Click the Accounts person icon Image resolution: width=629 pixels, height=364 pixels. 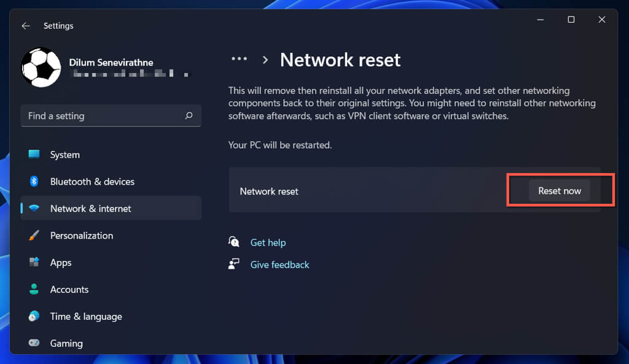34,290
